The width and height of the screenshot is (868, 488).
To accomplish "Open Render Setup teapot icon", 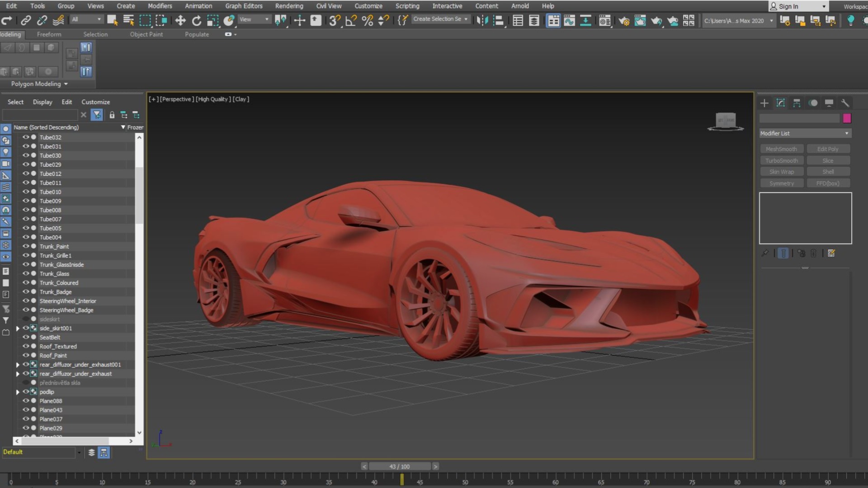I will click(x=624, y=20).
